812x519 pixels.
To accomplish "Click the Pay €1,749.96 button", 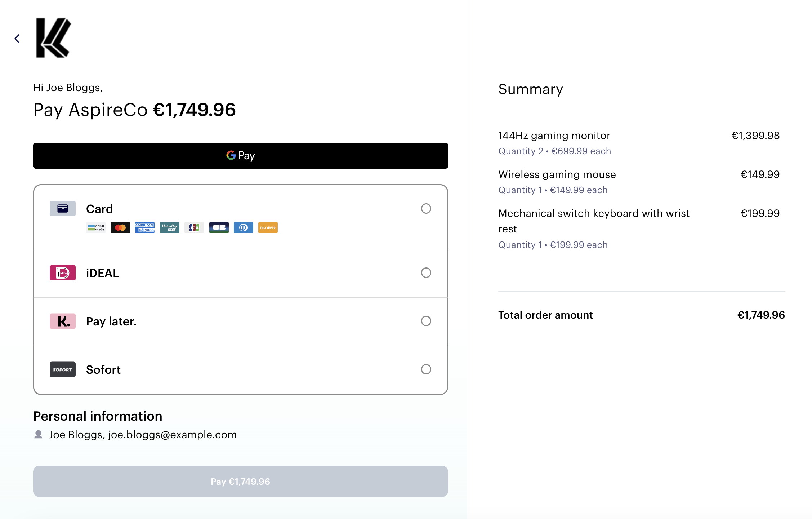I will 240,481.
